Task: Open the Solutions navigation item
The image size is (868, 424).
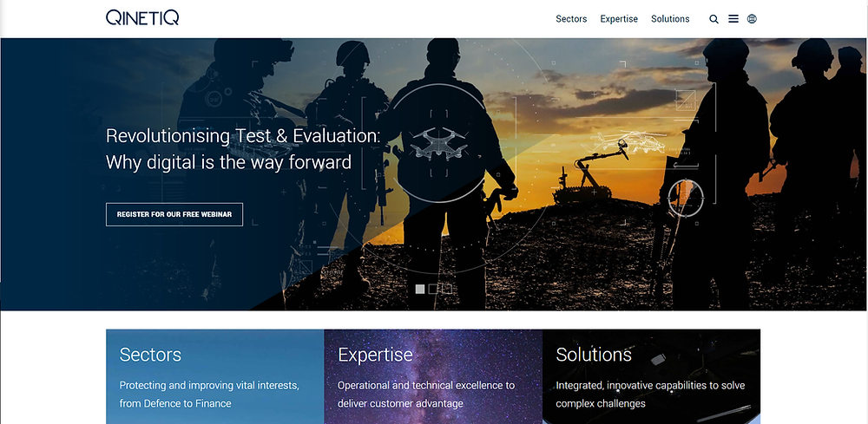Action: point(670,19)
